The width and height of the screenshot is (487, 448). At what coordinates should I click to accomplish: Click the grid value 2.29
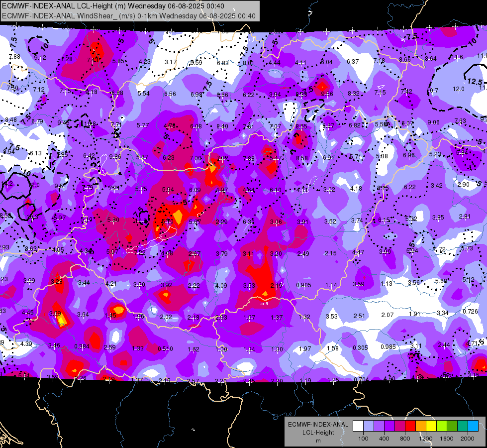(x=221, y=222)
